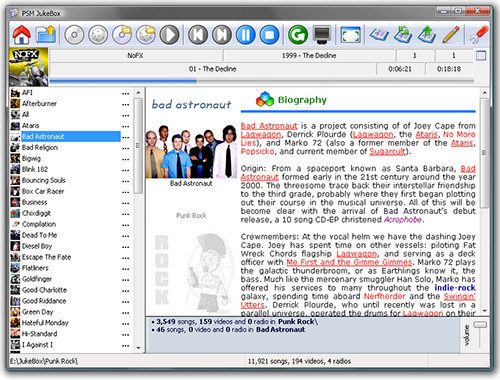Click the NoFX artist name field
Viewport: 500px width, 380px height.
[135, 56]
